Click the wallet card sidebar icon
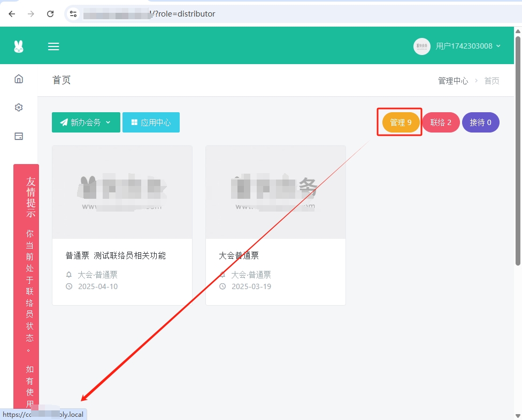 click(x=19, y=136)
